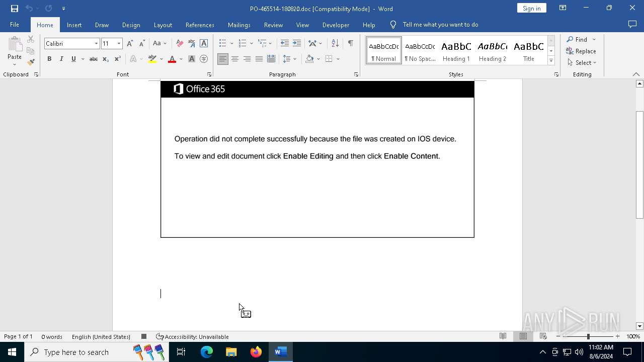Image resolution: width=644 pixels, height=362 pixels.
Task: Open the Paragraph dialog launcher
Action: pyautogui.click(x=356, y=74)
